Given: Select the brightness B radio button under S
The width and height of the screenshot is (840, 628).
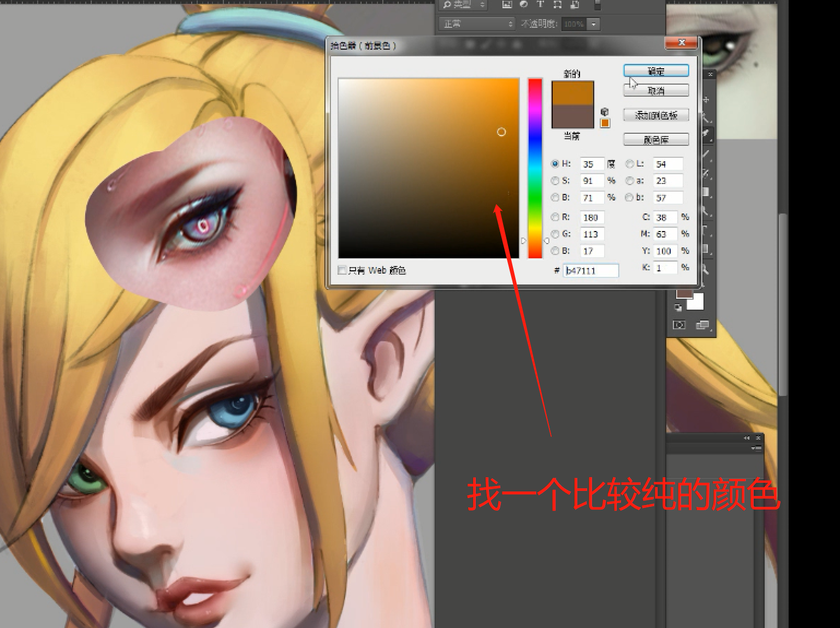Looking at the screenshot, I should point(555,197).
